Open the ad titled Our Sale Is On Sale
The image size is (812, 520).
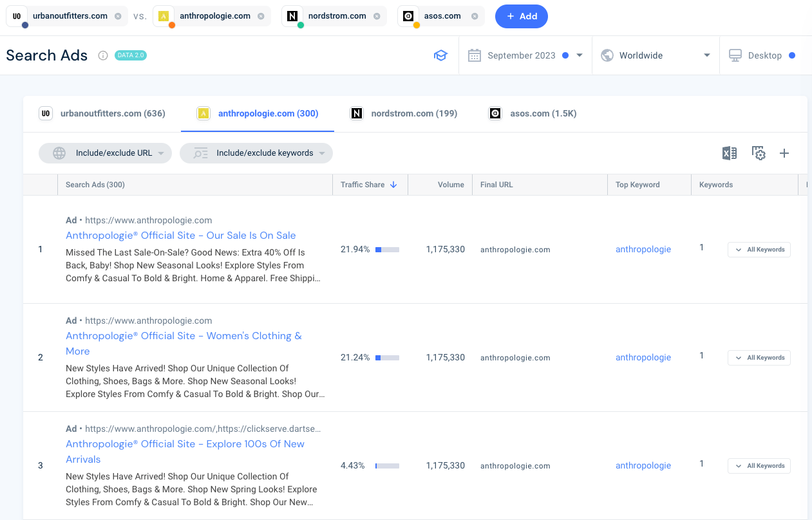180,236
